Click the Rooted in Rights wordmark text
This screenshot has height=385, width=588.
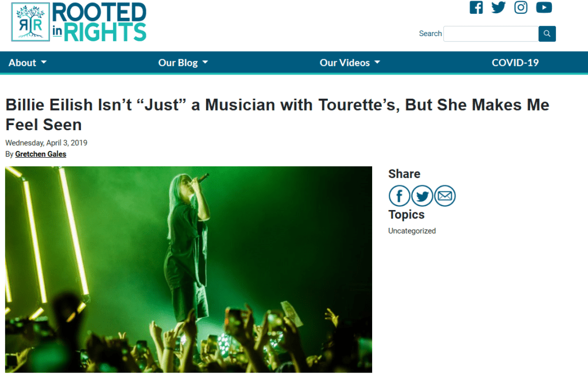(99, 22)
